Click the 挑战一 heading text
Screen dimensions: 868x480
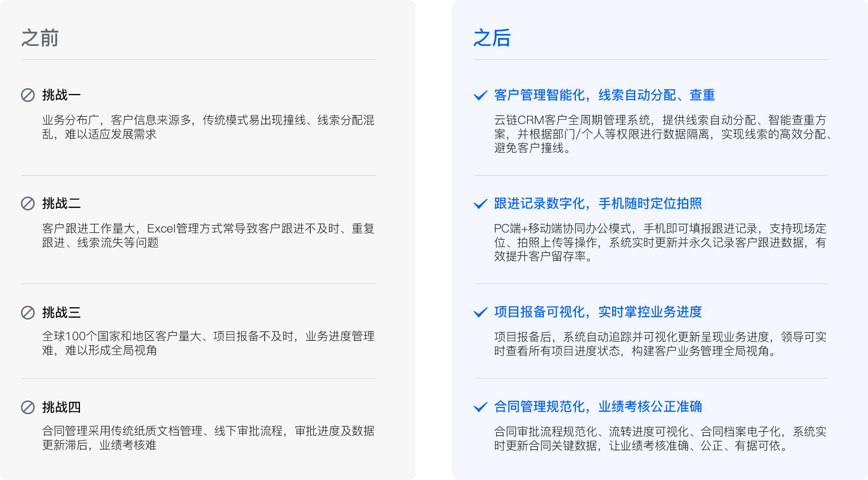click(61, 95)
